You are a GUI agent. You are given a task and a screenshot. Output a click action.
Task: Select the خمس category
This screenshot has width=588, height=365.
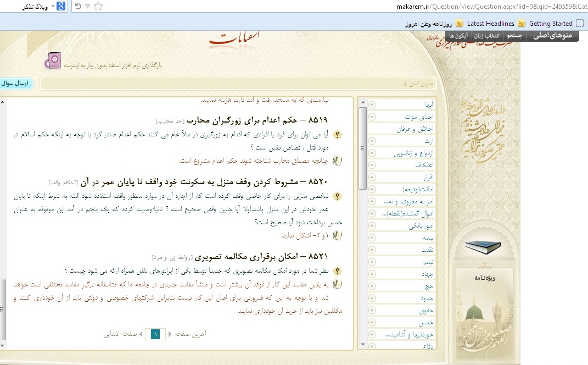click(426, 323)
